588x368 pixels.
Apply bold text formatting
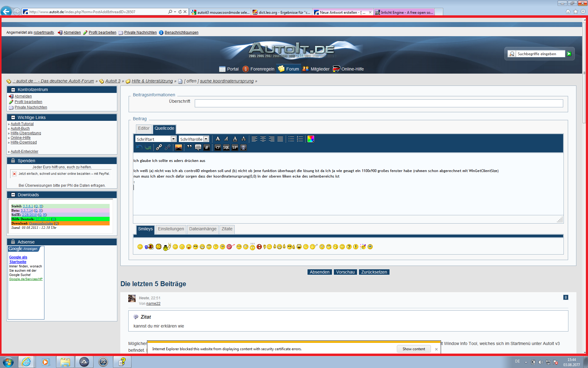[218, 139]
